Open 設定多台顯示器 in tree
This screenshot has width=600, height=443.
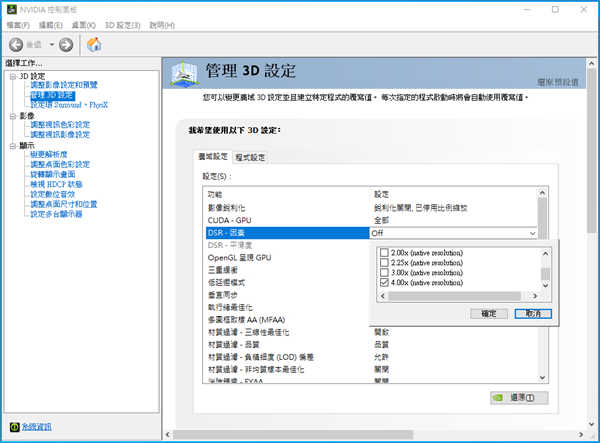56,214
